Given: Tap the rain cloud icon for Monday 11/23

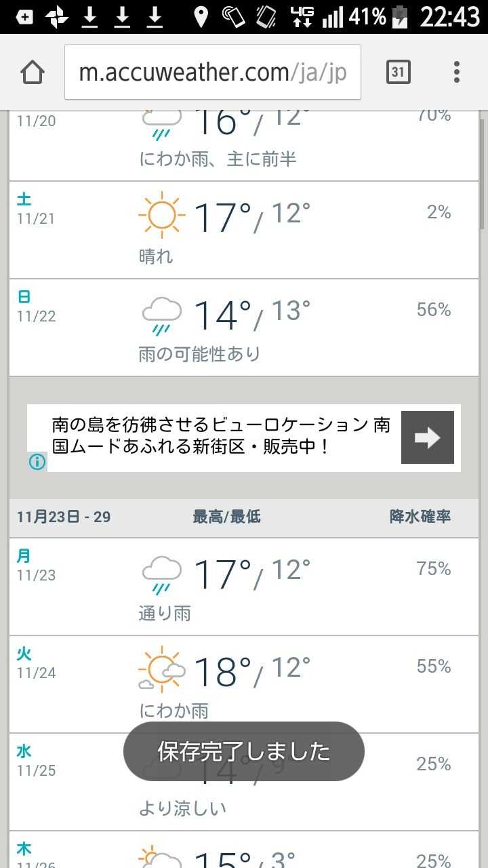Looking at the screenshot, I should pyautogui.click(x=161, y=574).
